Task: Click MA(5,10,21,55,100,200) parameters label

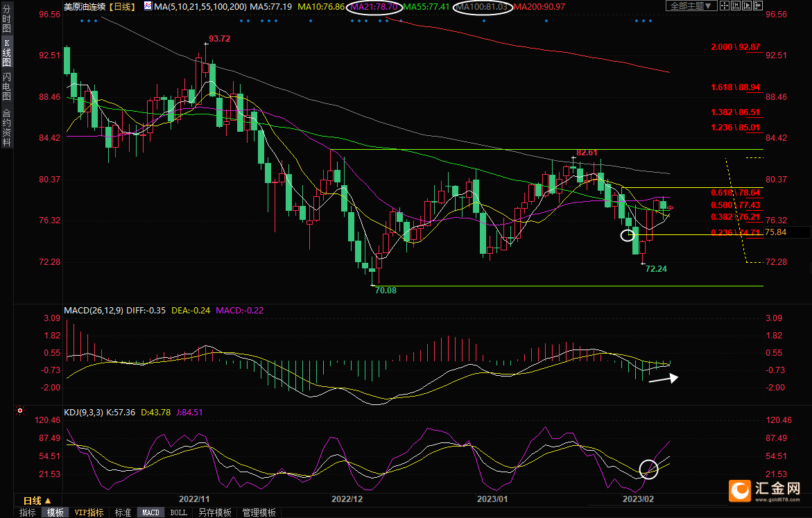Action: click(x=200, y=7)
